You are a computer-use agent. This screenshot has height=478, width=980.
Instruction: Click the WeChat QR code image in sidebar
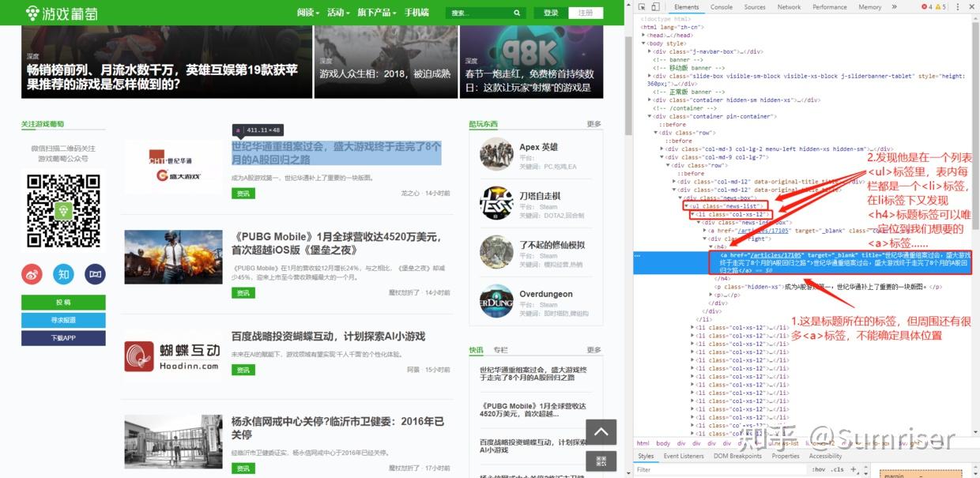tap(63, 212)
